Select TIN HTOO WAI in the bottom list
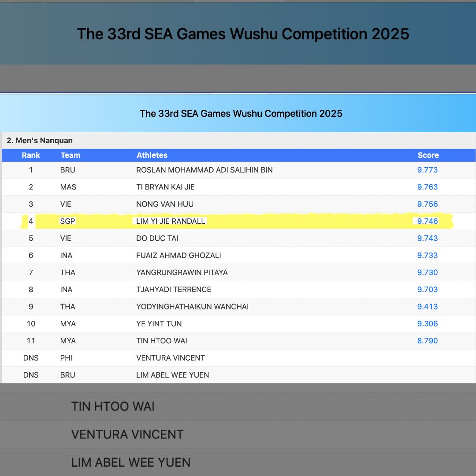 click(x=113, y=406)
